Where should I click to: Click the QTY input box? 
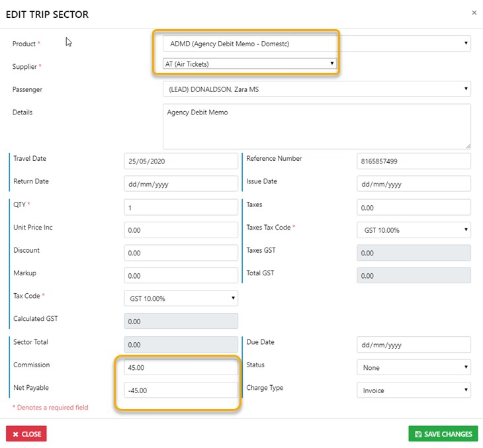(181, 208)
